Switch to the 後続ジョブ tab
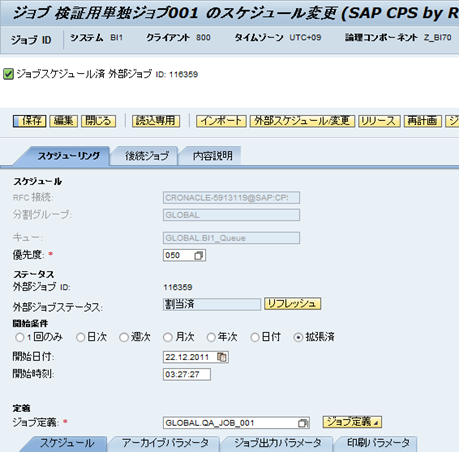The width and height of the screenshot is (459, 452). pos(147,156)
